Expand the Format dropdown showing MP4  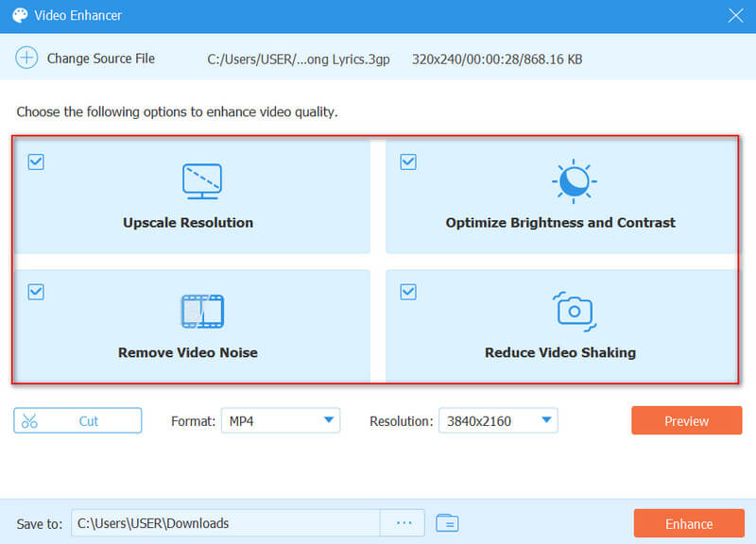[280, 421]
